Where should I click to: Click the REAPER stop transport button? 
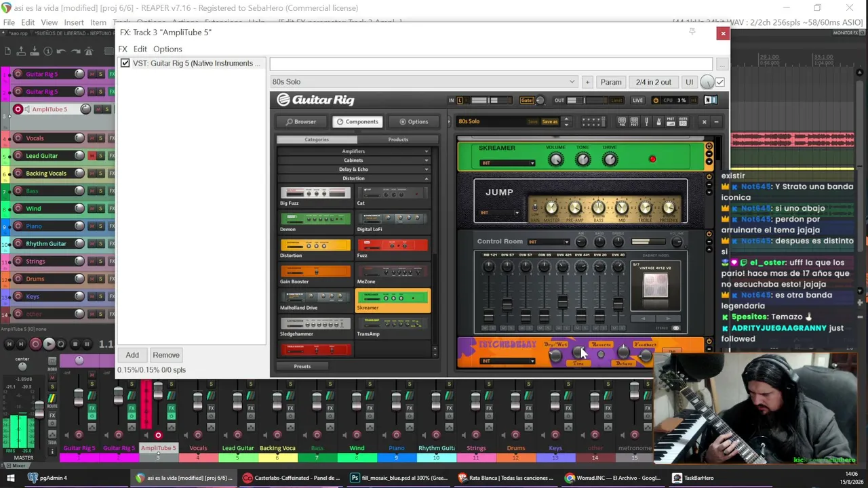tap(75, 344)
